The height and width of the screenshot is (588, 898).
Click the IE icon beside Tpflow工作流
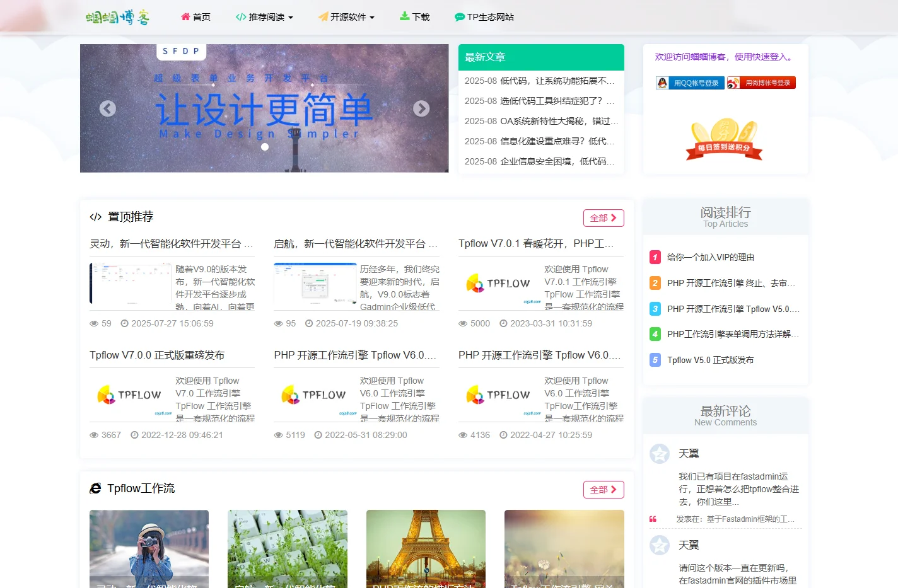pos(96,488)
